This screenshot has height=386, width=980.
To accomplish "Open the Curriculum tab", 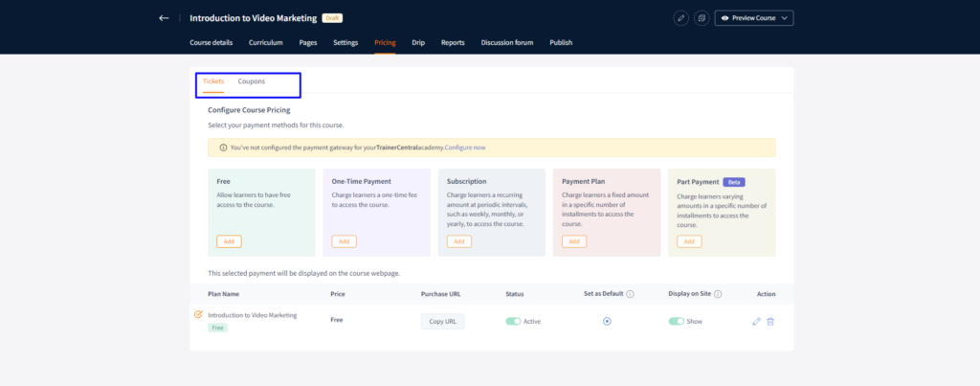I will pyautogui.click(x=266, y=42).
